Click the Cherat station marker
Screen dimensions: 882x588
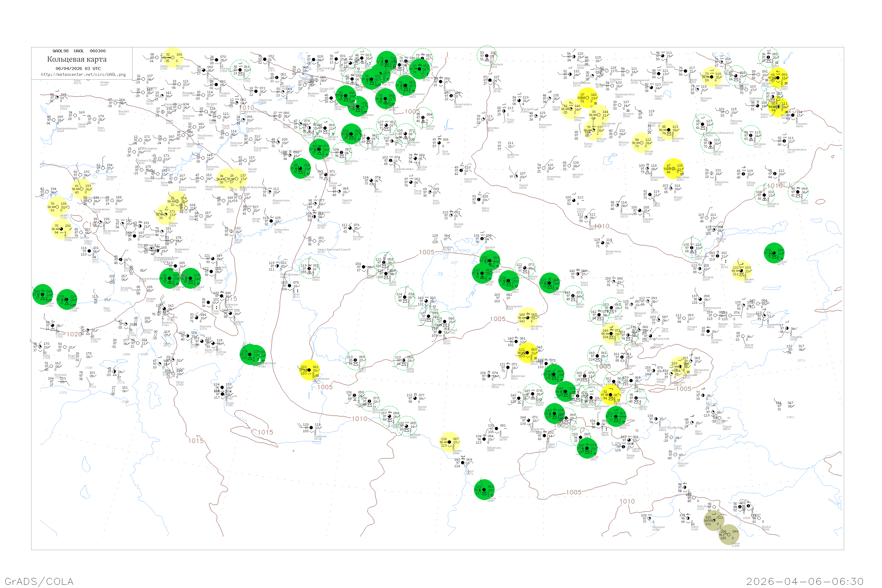tap(689, 519)
